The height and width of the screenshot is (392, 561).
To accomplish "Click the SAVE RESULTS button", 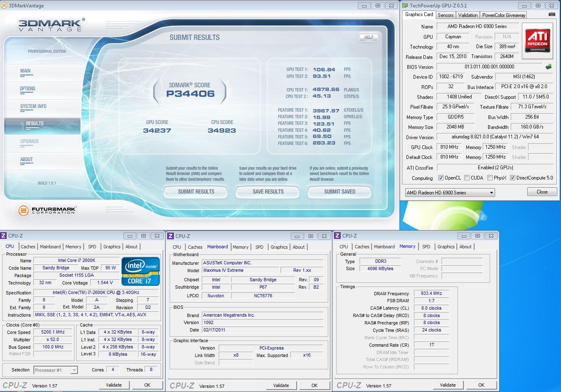I will pyautogui.click(x=268, y=191).
